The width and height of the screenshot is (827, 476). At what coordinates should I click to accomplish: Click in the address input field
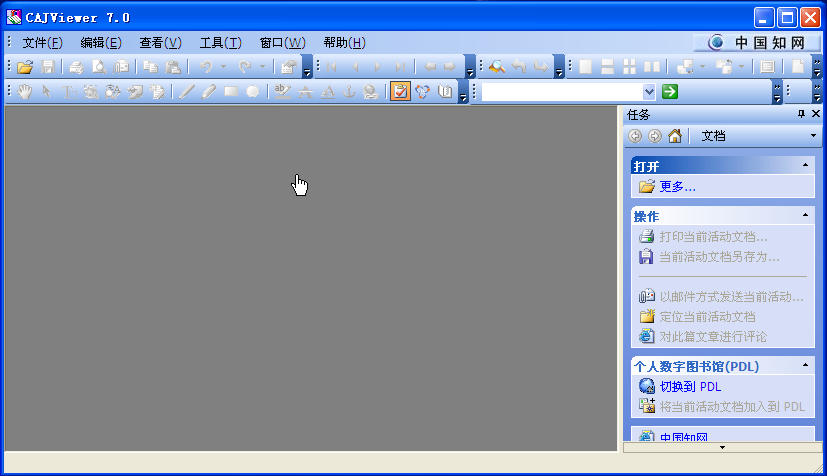click(x=562, y=92)
